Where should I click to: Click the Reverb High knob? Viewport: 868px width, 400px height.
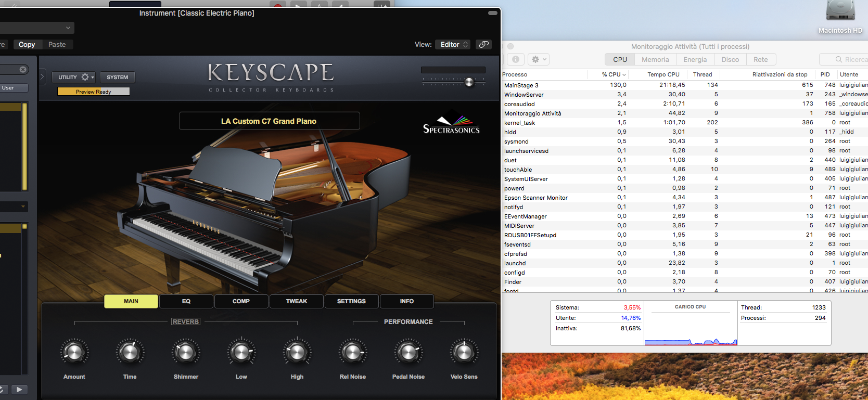coord(297,352)
